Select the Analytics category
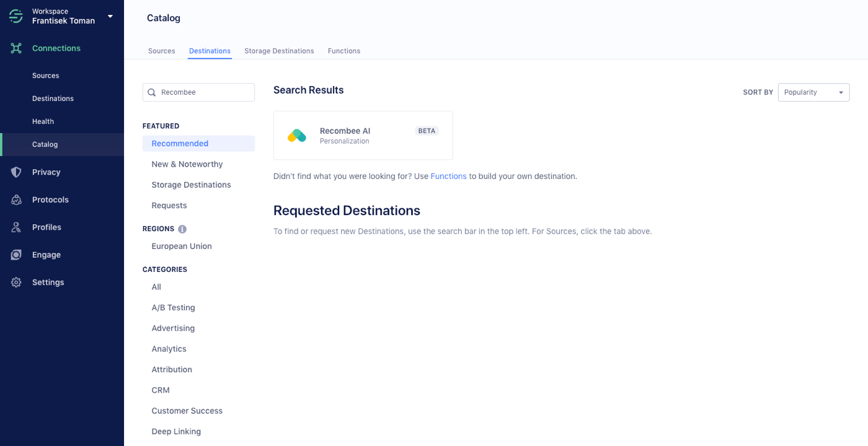 pyautogui.click(x=169, y=349)
